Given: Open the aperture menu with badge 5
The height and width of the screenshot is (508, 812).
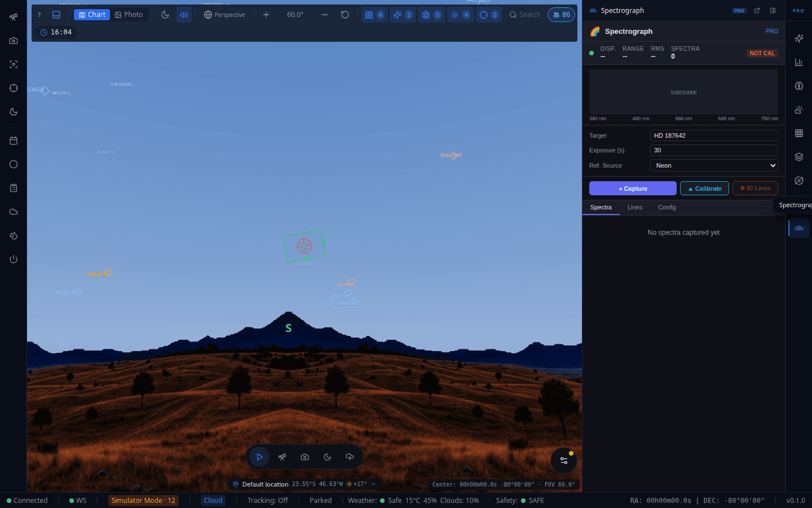Looking at the screenshot, I should tap(431, 15).
